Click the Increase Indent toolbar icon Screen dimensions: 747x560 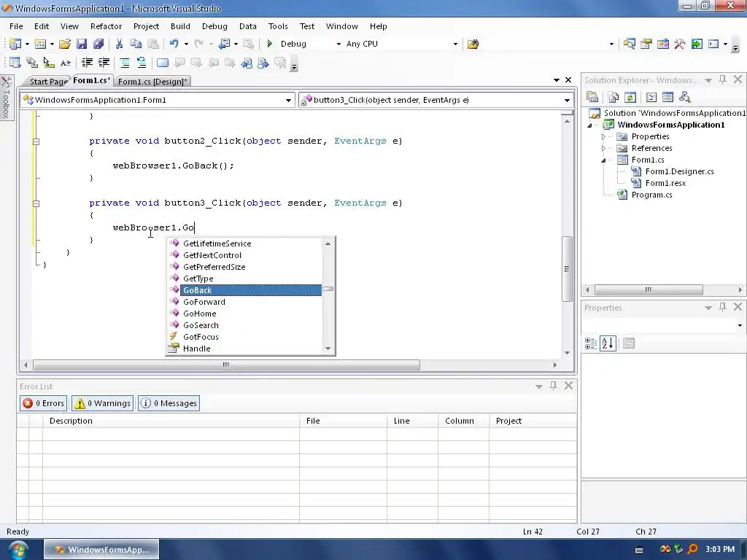pyautogui.click(x=104, y=63)
